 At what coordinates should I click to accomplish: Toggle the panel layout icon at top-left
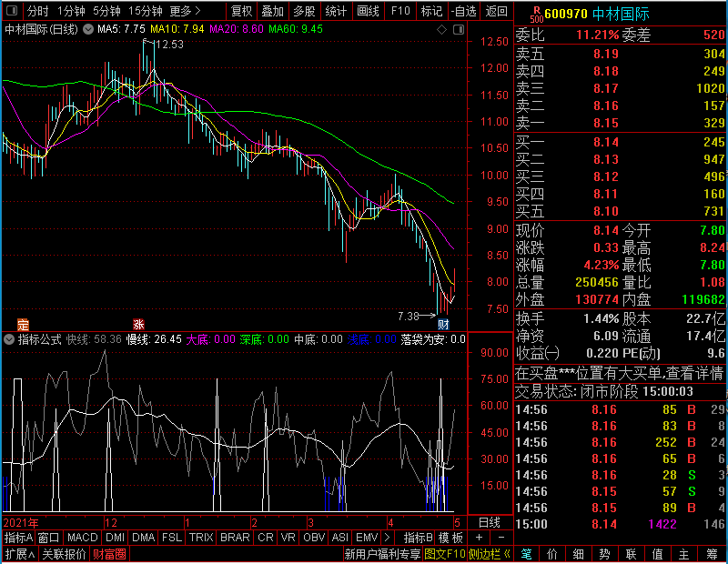12,10
